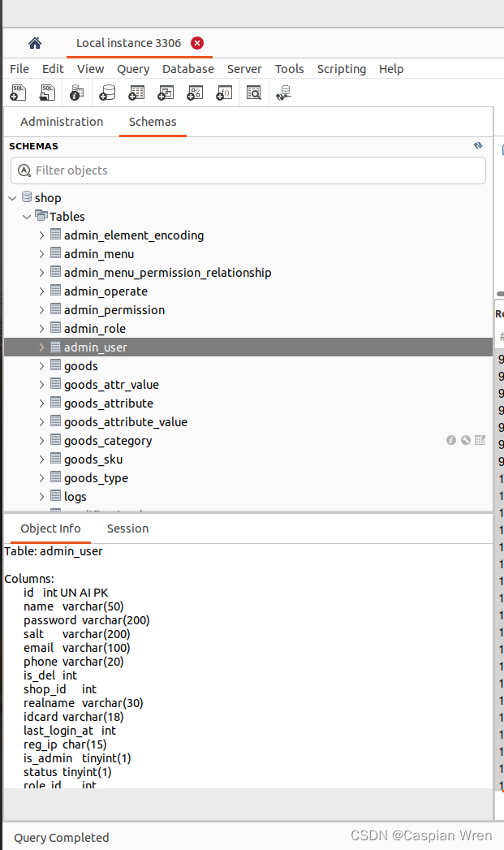Show info for goods_category table

pos(451,440)
